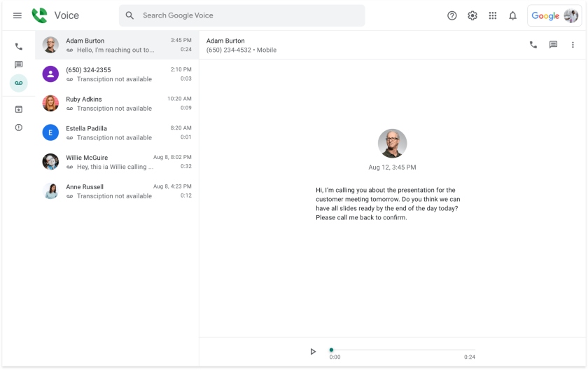Open Adam Burton voicemail row
Screen dimensions: 588x370
pyautogui.click(x=117, y=45)
